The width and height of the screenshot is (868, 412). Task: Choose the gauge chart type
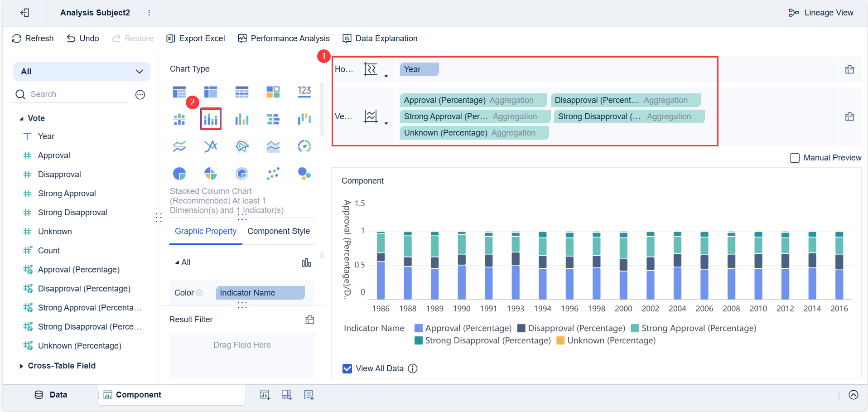pyautogui.click(x=304, y=146)
